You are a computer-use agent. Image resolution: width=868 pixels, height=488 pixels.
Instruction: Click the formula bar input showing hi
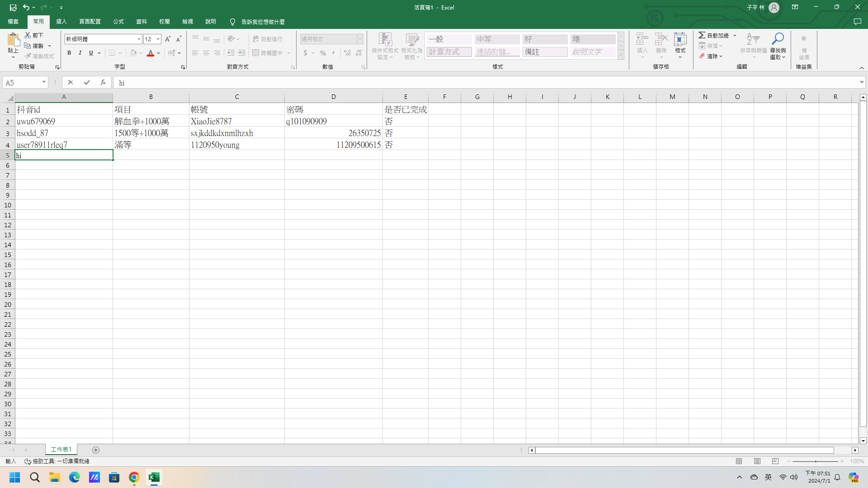486,82
